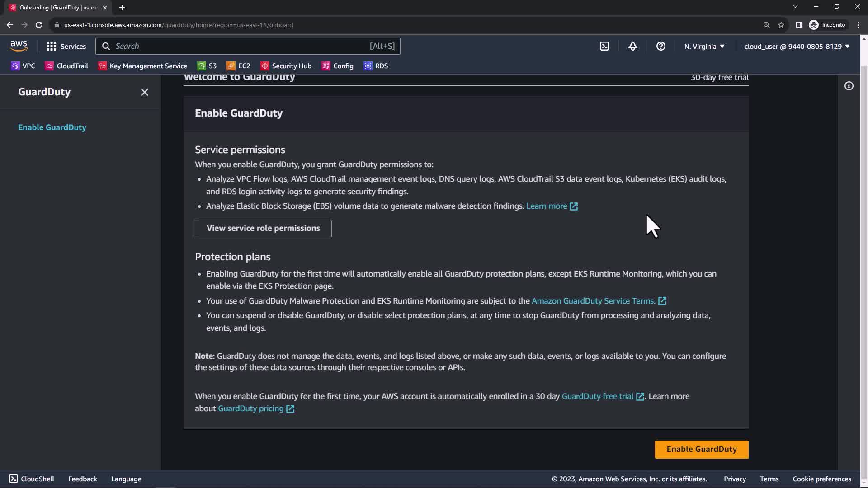Open CloudShell icon in top navigation bar
The width and height of the screenshot is (868, 488).
604,46
